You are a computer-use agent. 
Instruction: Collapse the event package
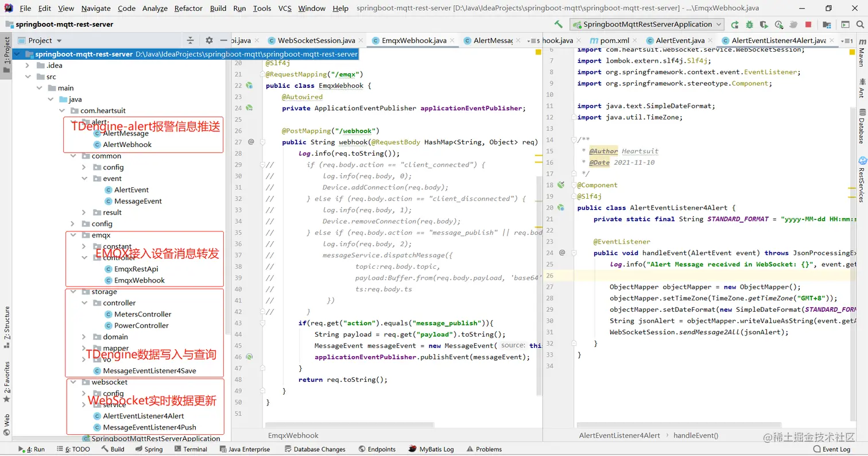(x=84, y=179)
